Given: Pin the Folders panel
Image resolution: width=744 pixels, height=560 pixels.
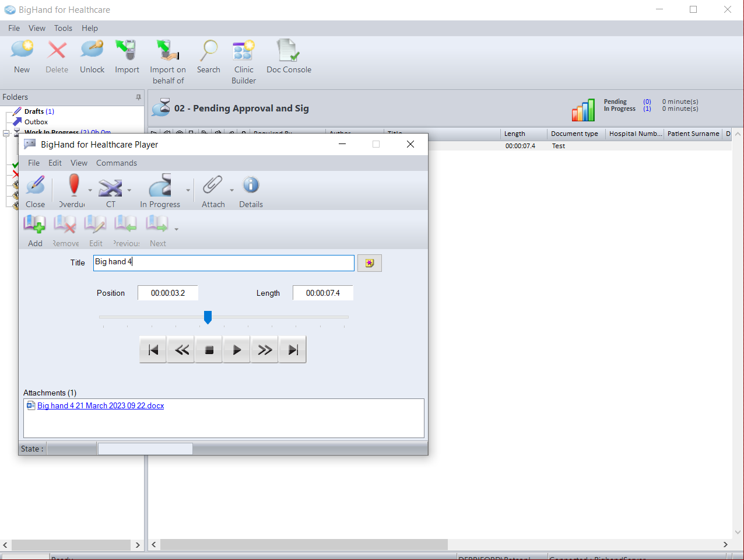Looking at the screenshot, I should (x=138, y=97).
